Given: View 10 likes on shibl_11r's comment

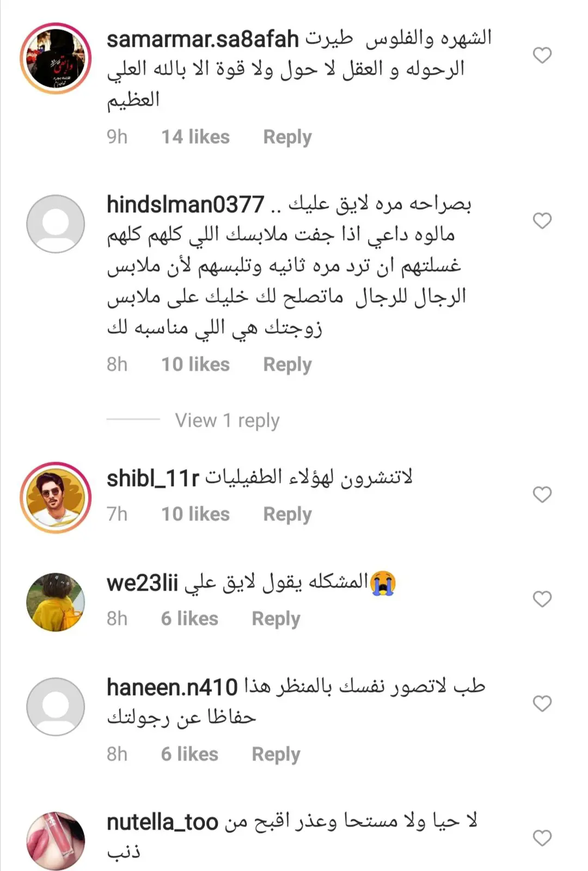Looking at the screenshot, I should [x=195, y=514].
